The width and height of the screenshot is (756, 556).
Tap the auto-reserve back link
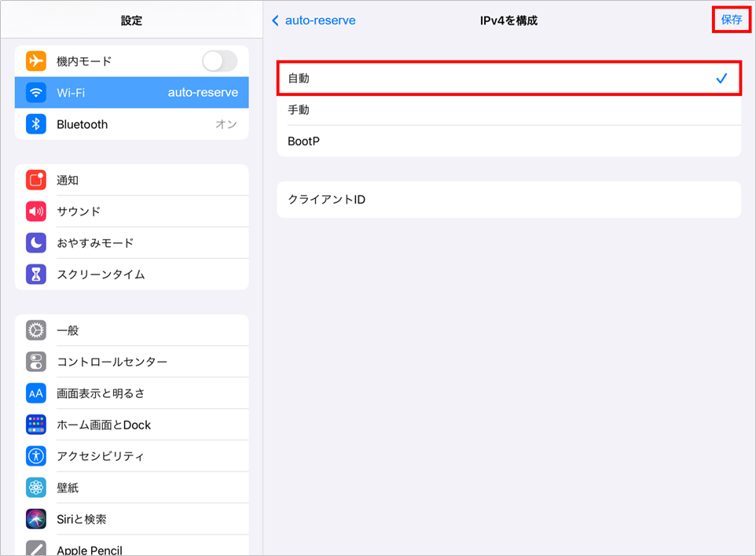(x=320, y=20)
